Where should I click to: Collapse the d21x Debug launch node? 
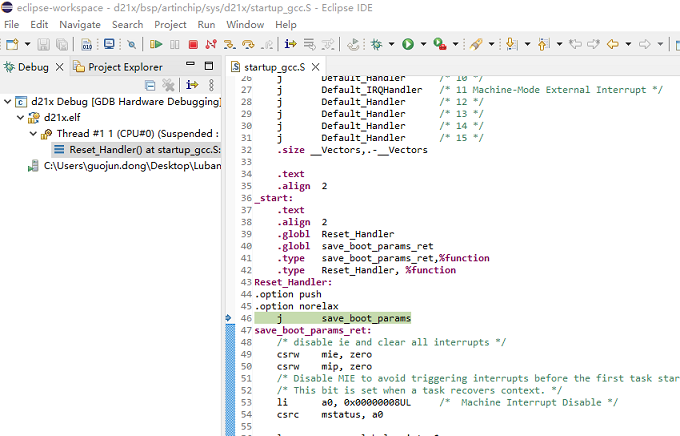pyautogui.click(x=8, y=102)
